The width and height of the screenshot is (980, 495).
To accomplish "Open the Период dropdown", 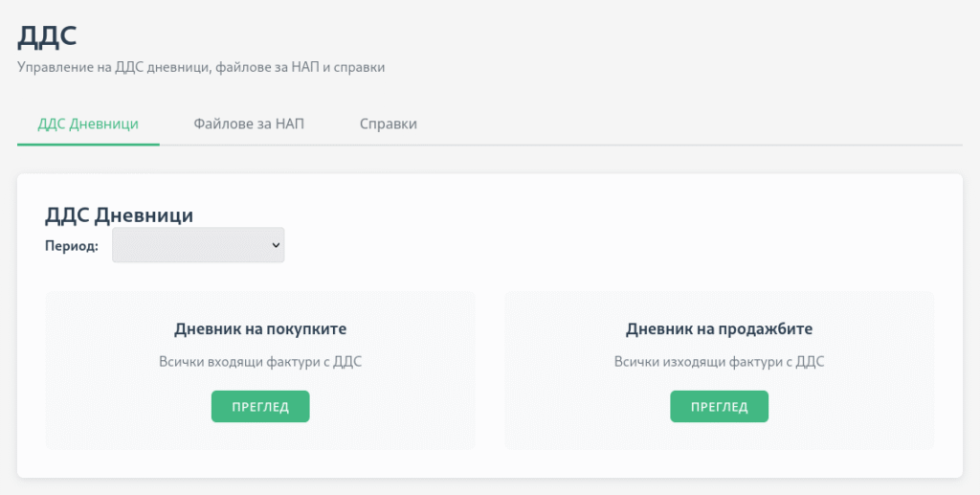I will tap(198, 245).
